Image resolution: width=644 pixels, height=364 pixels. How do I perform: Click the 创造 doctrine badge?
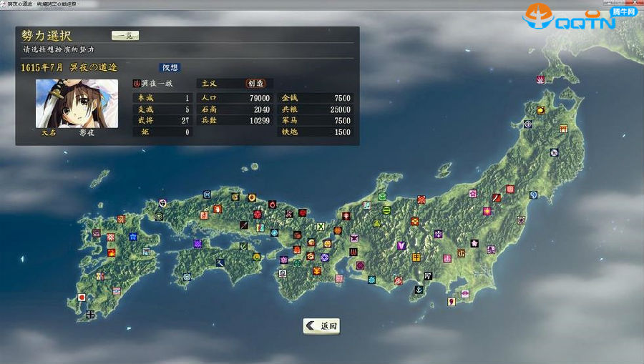pos(255,84)
